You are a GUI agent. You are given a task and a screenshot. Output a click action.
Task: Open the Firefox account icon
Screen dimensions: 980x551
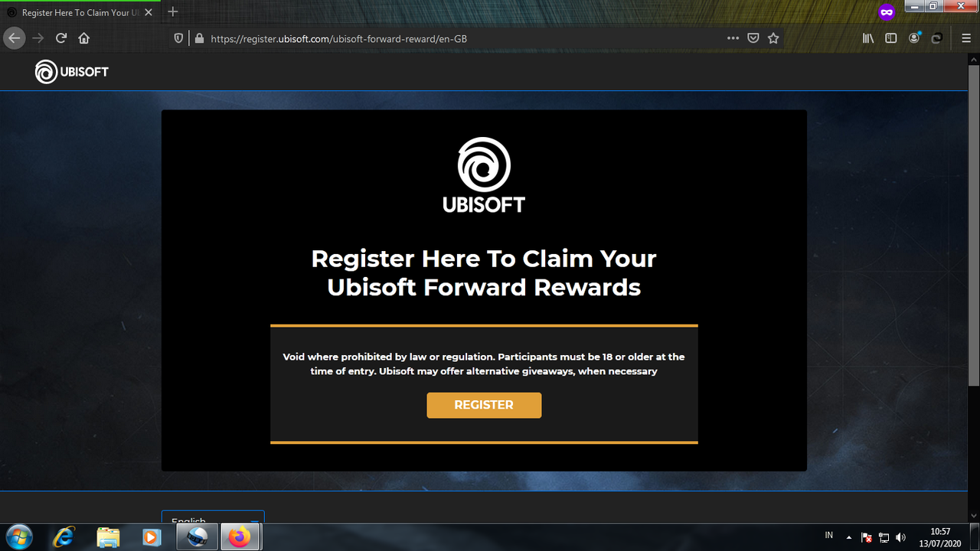click(x=914, y=38)
